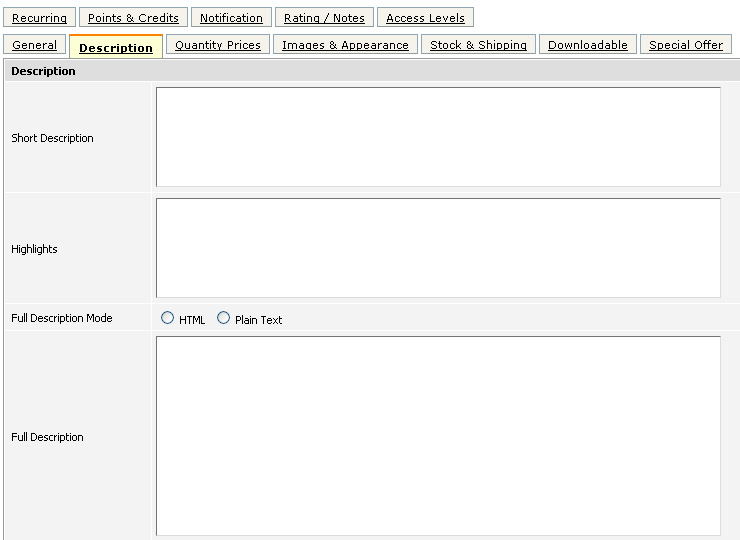The width and height of the screenshot is (740, 540).
Task: Select the HTML description mode radio
Action: [168, 318]
